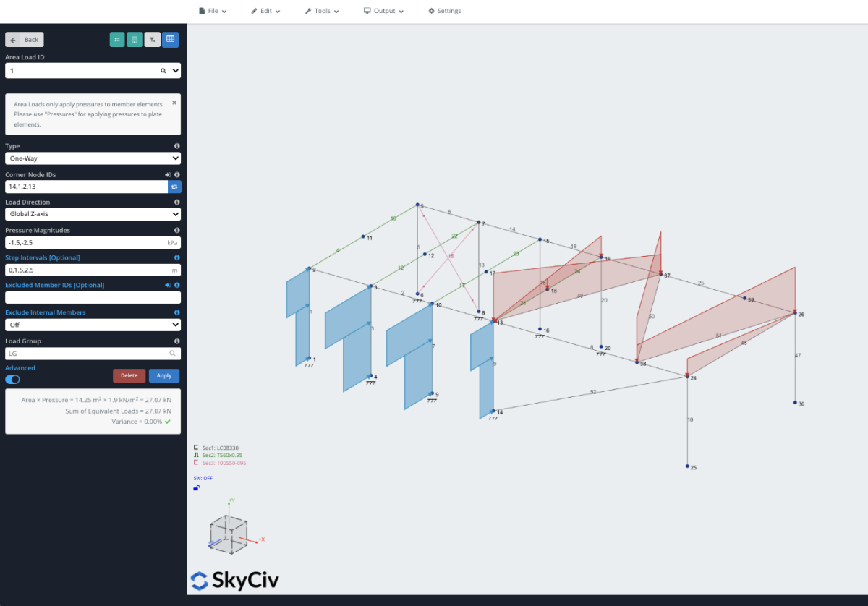Open the Output menu
Screen dimensions: 868x606
pos(383,11)
